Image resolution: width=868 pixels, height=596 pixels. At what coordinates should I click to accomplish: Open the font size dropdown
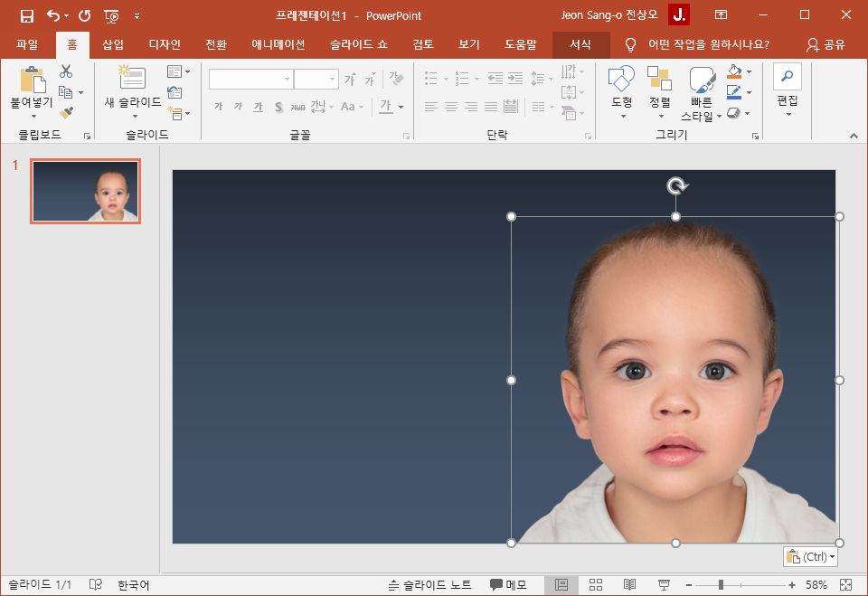click(332, 80)
